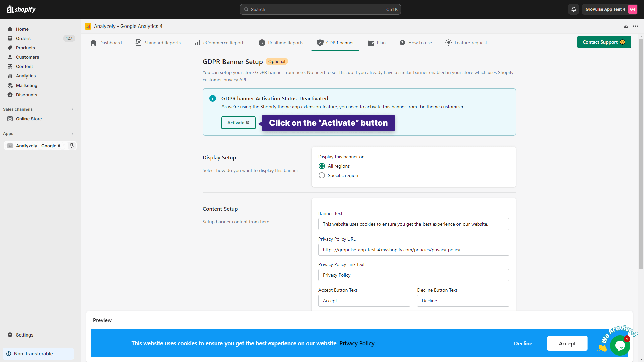Image resolution: width=644 pixels, height=362 pixels.
Task: Click the Settings label in sidebar
Action: 24,335
